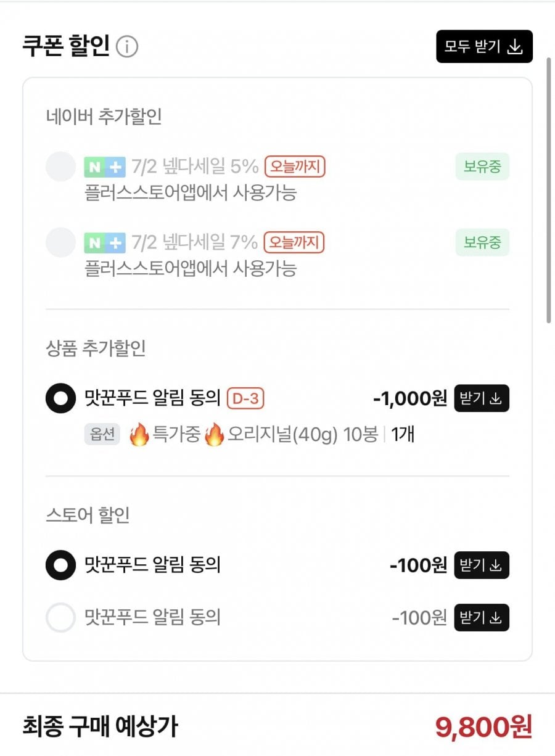
Task: Download the -1,000원 coupon via 받기
Action: pyautogui.click(x=482, y=398)
